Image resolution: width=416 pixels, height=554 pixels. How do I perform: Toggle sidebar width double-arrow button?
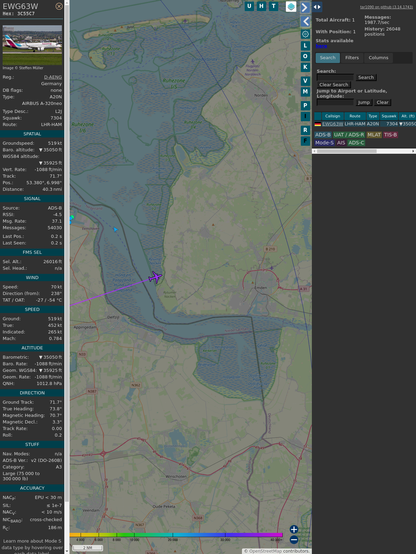tap(317, 7)
